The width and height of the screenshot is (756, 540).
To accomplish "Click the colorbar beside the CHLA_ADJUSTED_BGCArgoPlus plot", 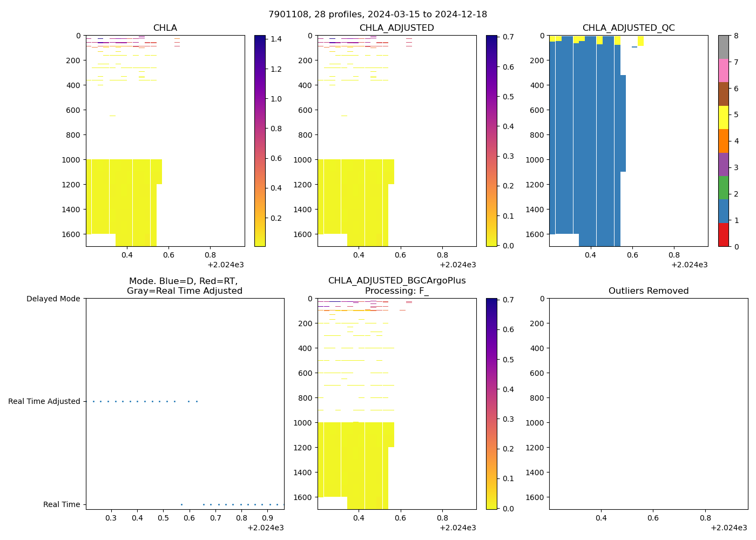I will [x=491, y=403].
